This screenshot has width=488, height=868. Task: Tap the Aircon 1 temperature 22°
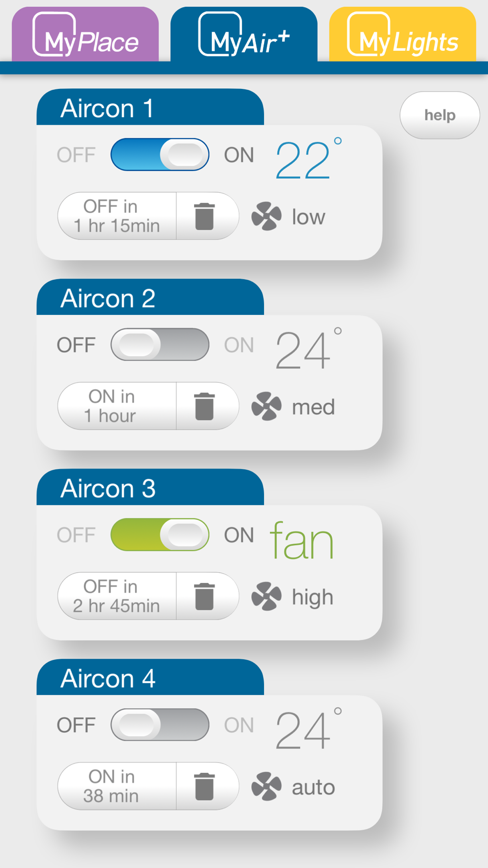coord(308,159)
